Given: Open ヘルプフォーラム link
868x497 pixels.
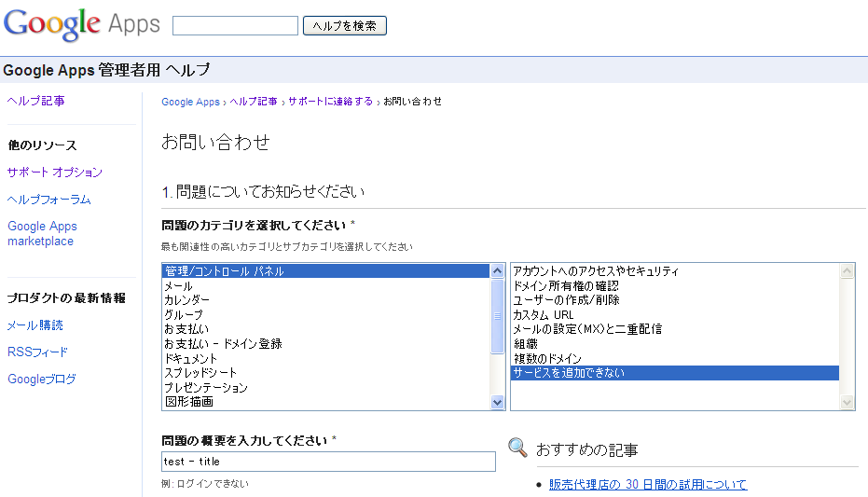Looking at the screenshot, I should click(48, 200).
